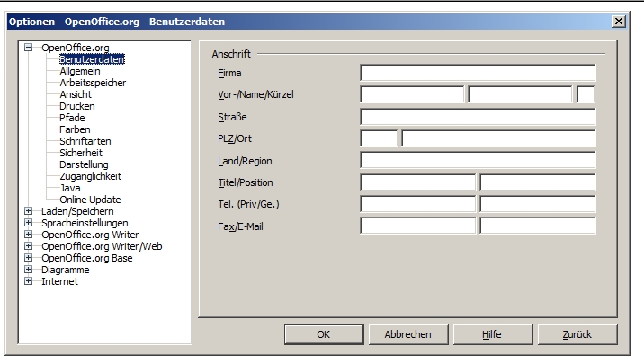The height and width of the screenshot is (364, 644).
Task: Click the Zurück button
Action: click(577, 334)
